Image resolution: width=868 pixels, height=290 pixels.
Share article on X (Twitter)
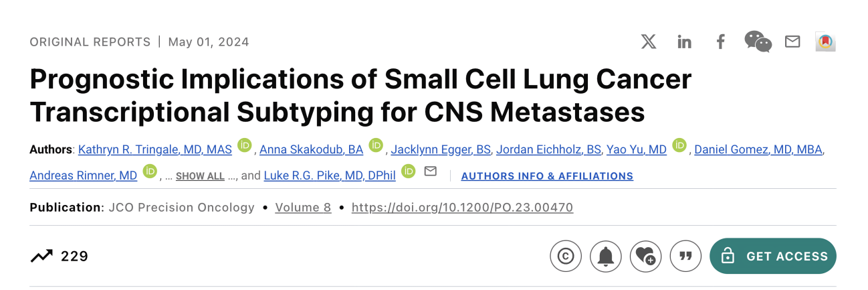coord(649,42)
